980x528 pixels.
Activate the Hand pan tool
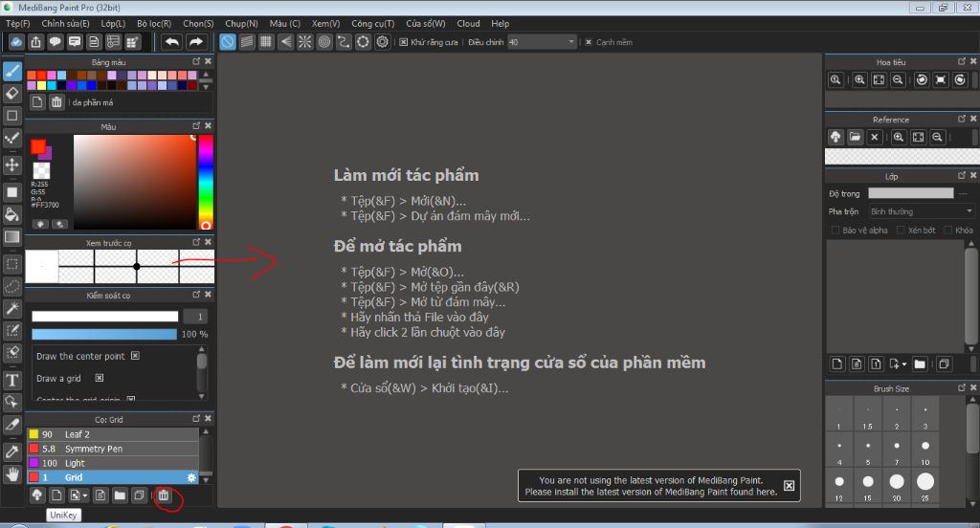pyautogui.click(x=11, y=474)
